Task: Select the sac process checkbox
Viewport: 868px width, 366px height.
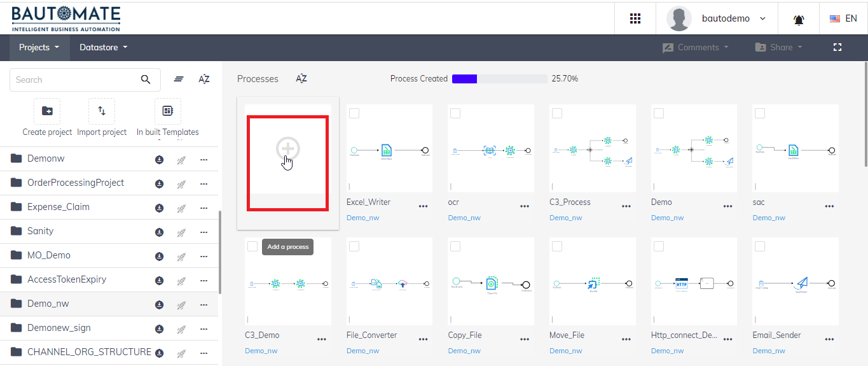Action: click(759, 113)
